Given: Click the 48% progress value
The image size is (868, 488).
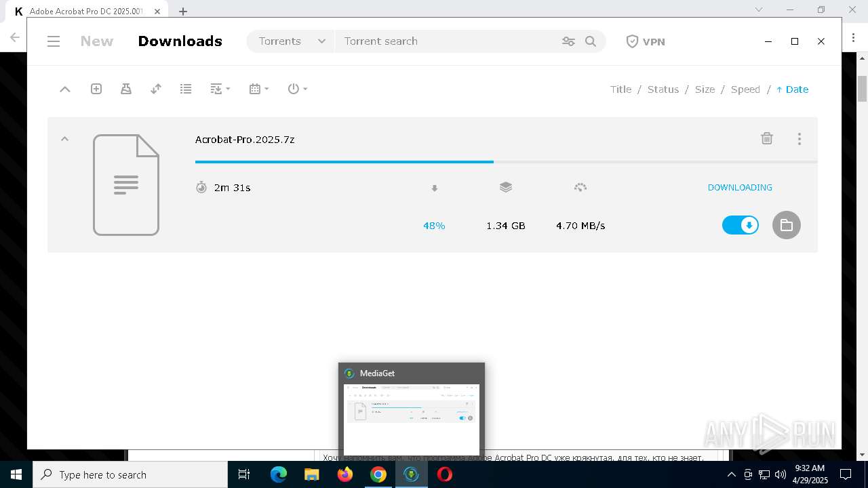Looking at the screenshot, I should pos(434,226).
